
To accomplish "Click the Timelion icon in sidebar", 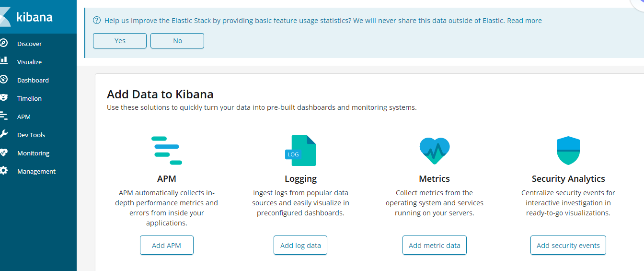I will [x=3, y=97].
